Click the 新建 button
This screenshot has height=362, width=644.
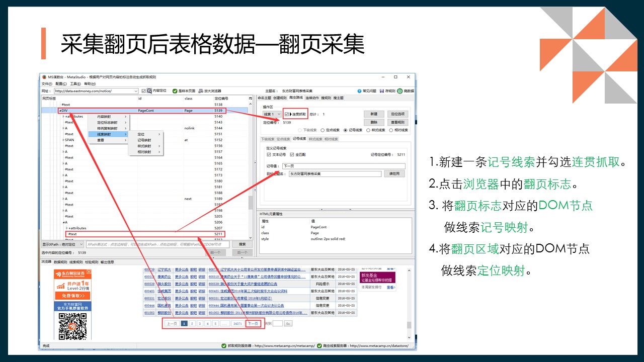374,114
